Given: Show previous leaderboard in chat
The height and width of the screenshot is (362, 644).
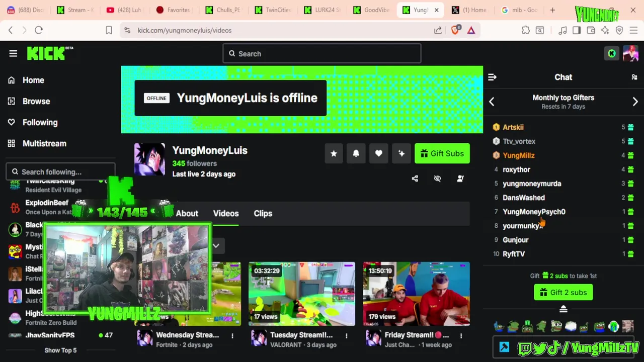Looking at the screenshot, I should click(x=492, y=102).
